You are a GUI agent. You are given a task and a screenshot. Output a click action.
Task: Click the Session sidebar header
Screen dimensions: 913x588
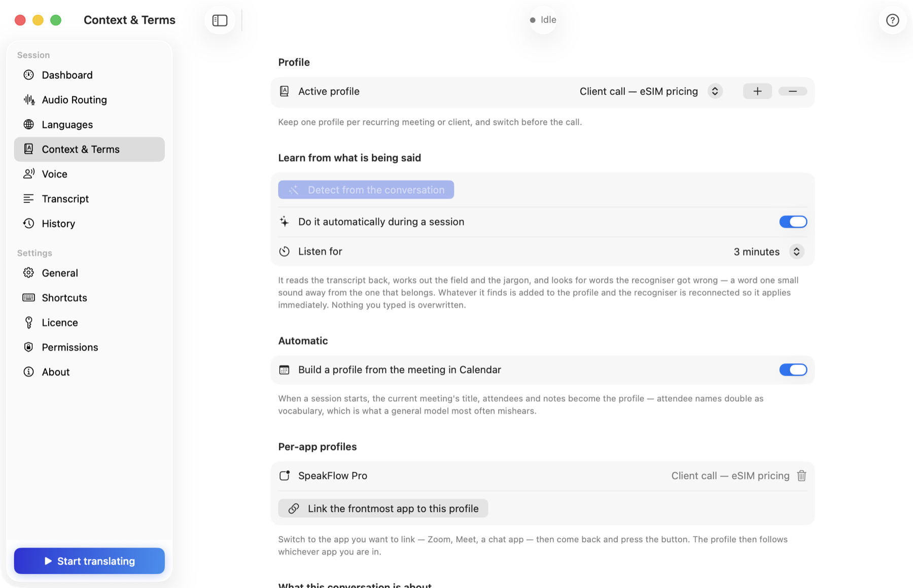click(33, 55)
